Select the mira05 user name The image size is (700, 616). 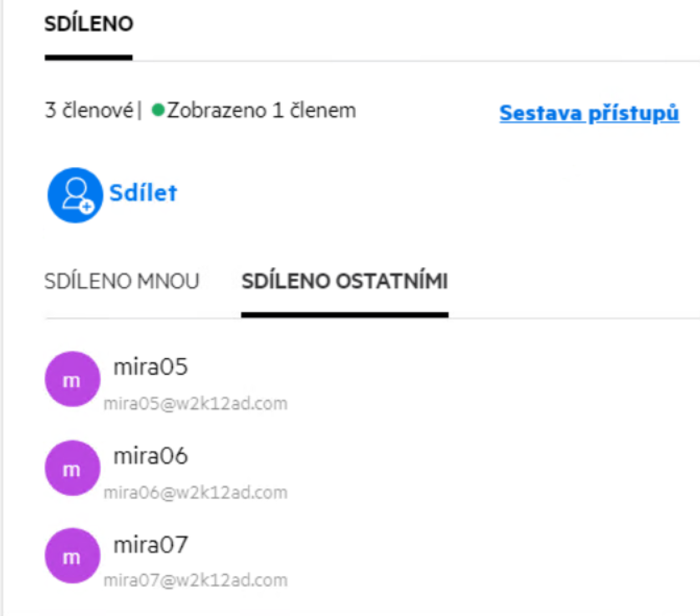[150, 367]
